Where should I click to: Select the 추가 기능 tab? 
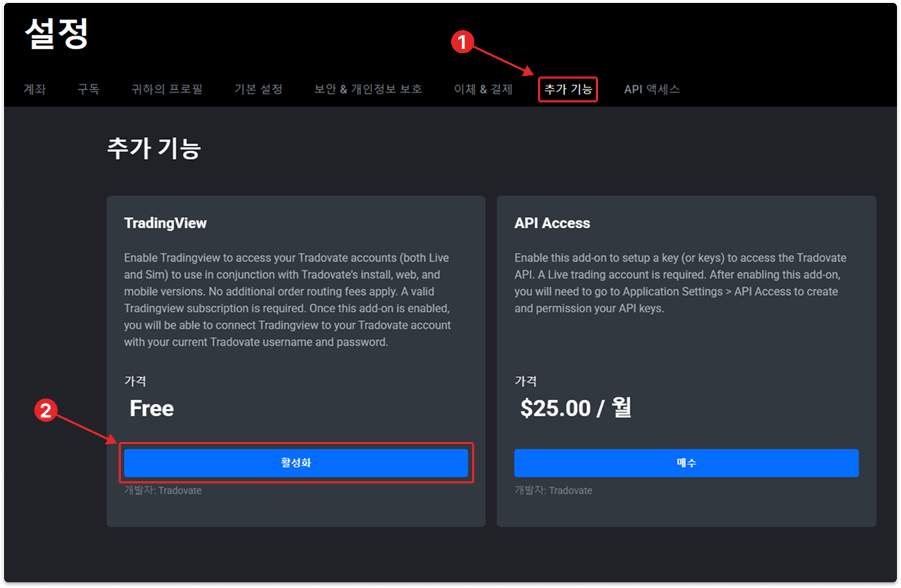[568, 89]
